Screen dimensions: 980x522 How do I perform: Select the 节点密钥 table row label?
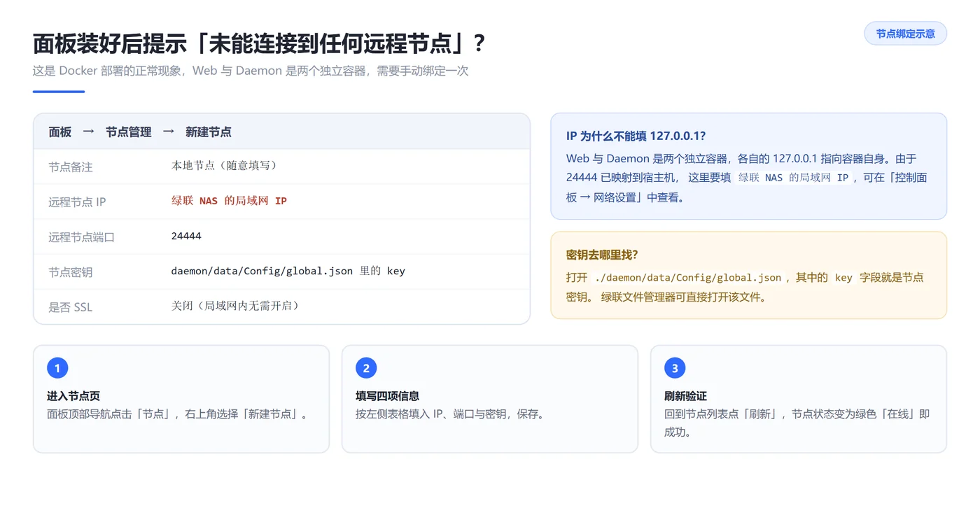[x=71, y=272]
